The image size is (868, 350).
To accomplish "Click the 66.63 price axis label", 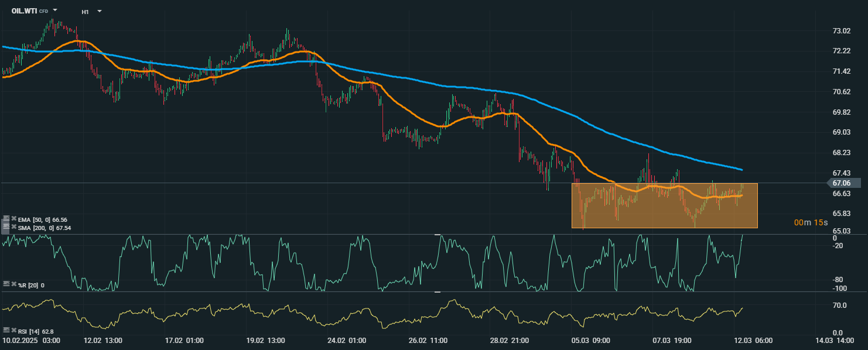I will (x=841, y=193).
